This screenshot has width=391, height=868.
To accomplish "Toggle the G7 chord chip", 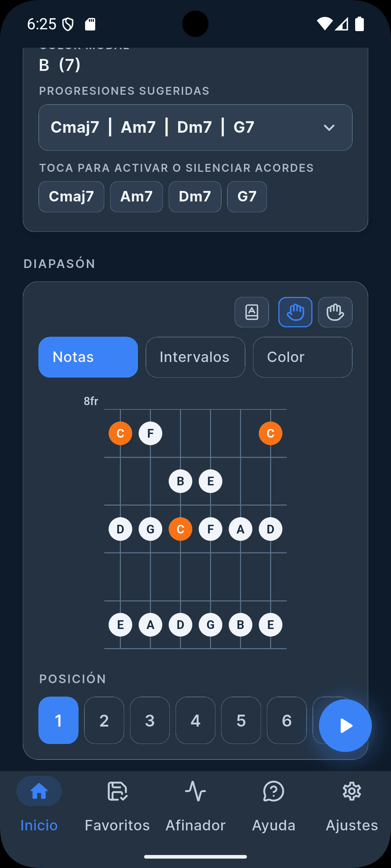I will [x=247, y=197].
